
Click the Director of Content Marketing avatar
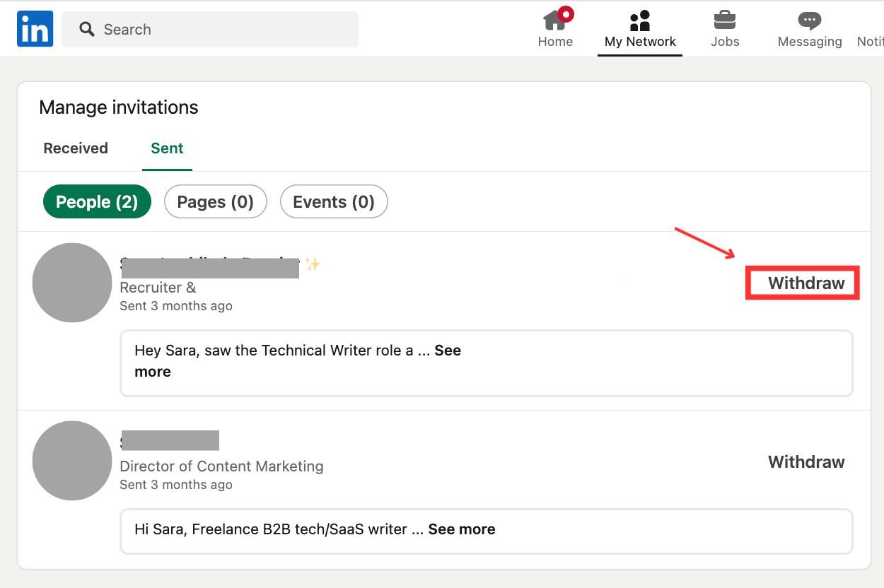coord(72,461)
